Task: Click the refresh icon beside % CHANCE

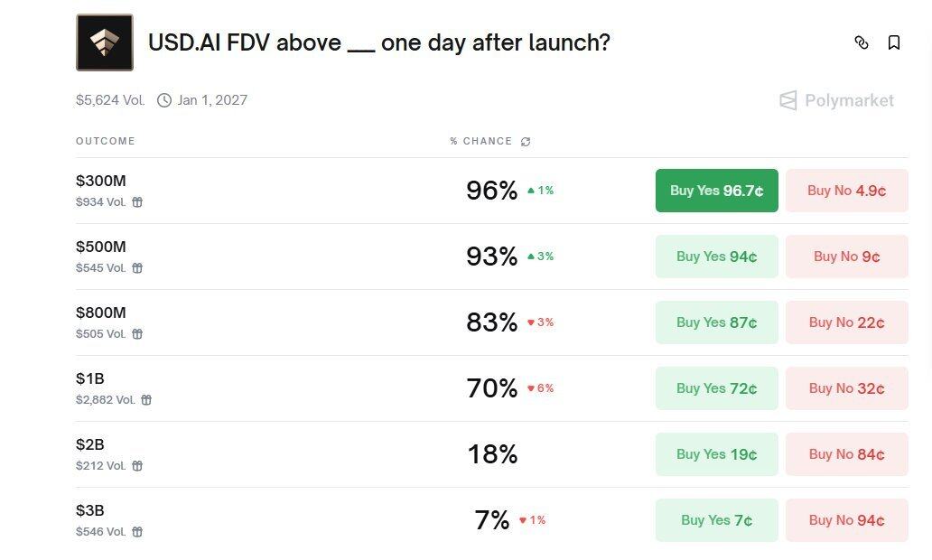Action: coord(526,142)
